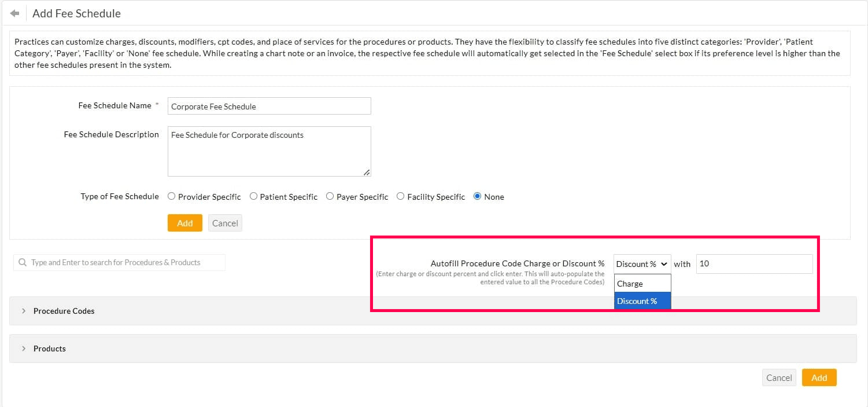Click the chevron next to Procedure Codes
Viewport: 868px width, 407px height.
coord(23,310)
